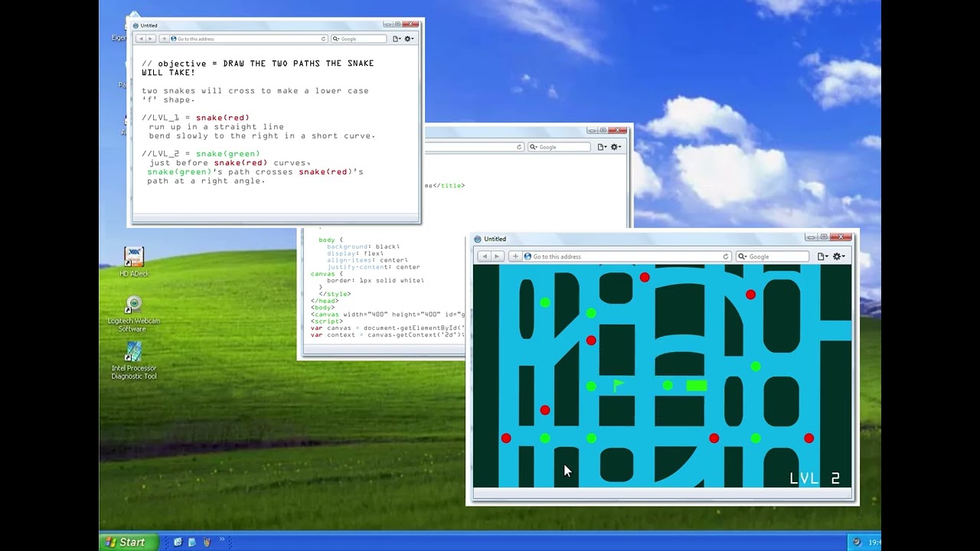The height and width of the screenshot is (551, 980).
Task: Click the '</title>' tag in the middle window
Action: pyautogui.click(x=449, y=185)
